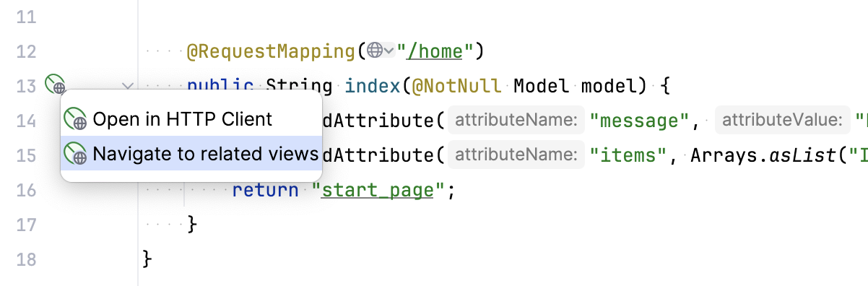The image size is (868, 286).
Task: Click line number 11 in the gutter
Action: click(x=26, y=17)
